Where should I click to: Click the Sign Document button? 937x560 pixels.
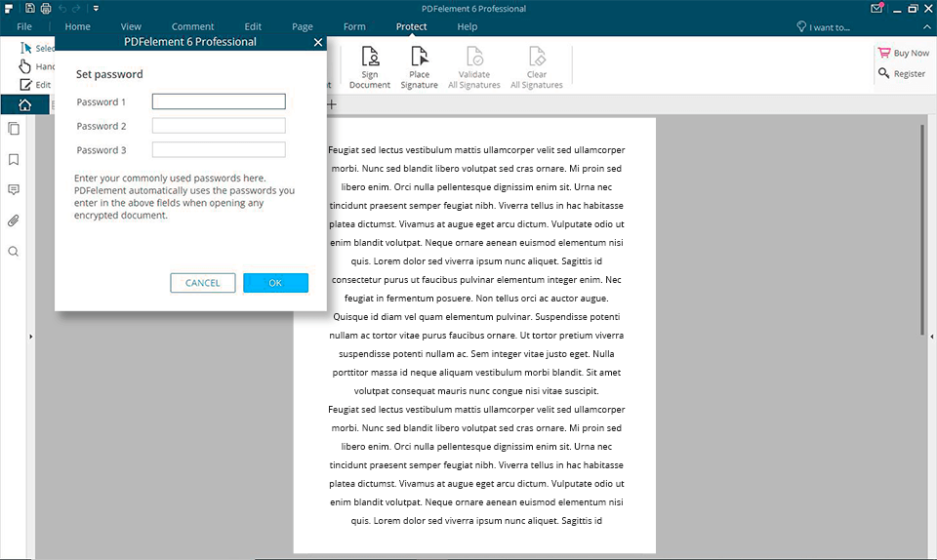point(370,67)
